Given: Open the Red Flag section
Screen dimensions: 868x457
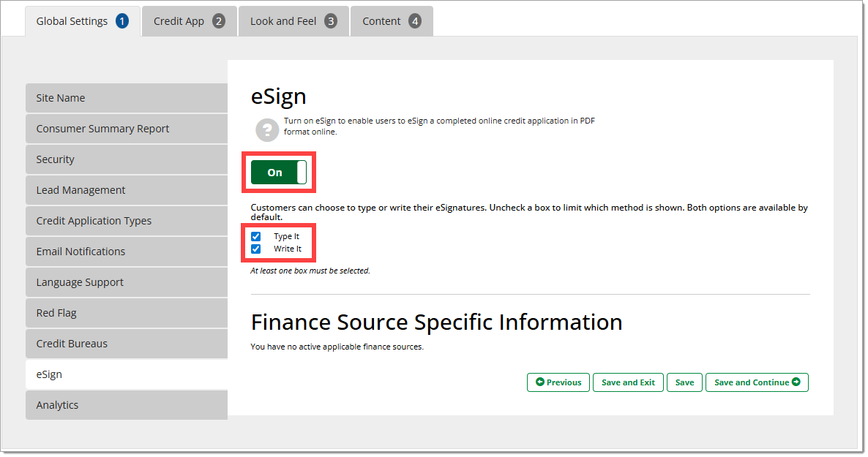Looking at the screenshot, I should (x=126, y=313).
